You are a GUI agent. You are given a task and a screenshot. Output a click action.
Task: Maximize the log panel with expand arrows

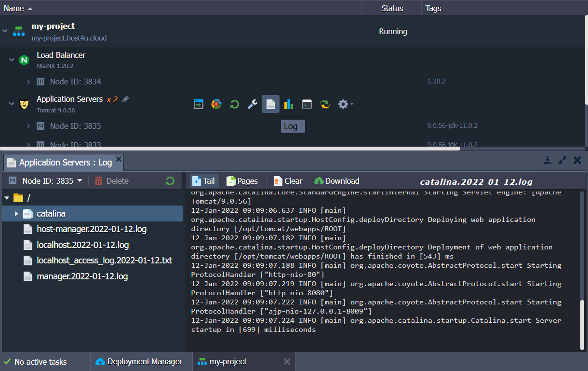tap(562, 160)
